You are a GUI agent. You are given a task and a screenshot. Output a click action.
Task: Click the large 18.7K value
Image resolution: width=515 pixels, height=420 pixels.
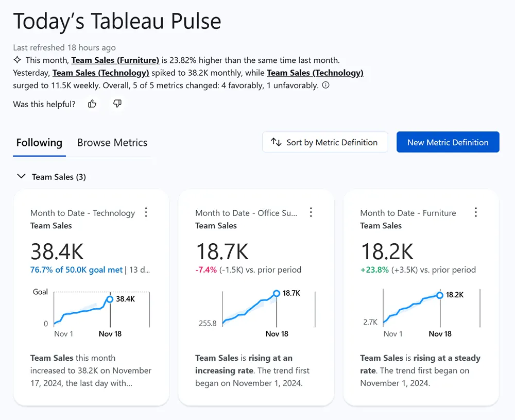pos(222,251)
